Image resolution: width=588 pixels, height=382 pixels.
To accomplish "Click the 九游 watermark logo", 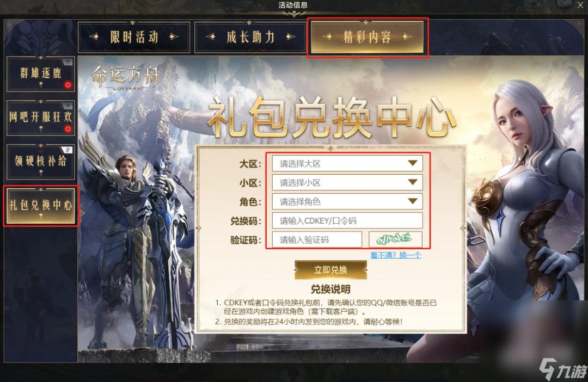I will point(562,369).
